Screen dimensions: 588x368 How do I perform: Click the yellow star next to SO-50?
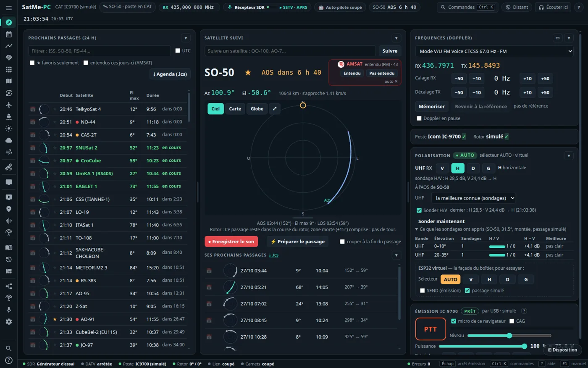[248, 73]
